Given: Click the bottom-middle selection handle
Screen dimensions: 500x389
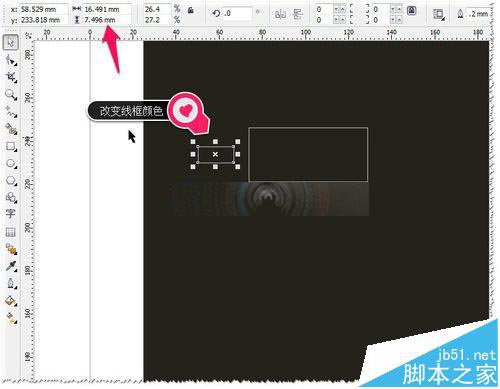Looking at the screenshot, I should pyautogui.click(x=215, y=167).
